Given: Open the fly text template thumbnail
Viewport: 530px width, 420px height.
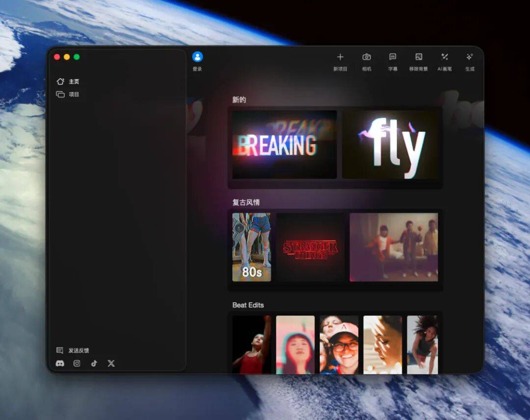Looking at the screenshot, I should tap(390, 144).
